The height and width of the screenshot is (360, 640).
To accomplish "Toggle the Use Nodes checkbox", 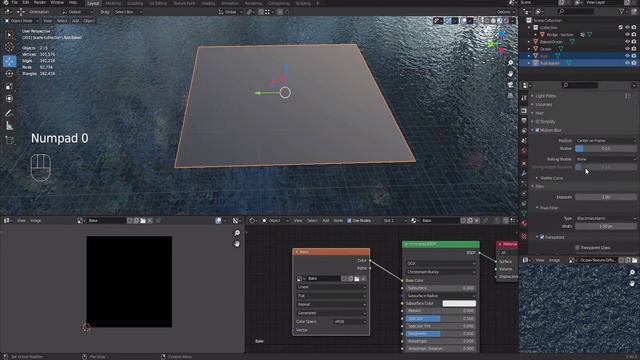I will (x=349, y=220).
